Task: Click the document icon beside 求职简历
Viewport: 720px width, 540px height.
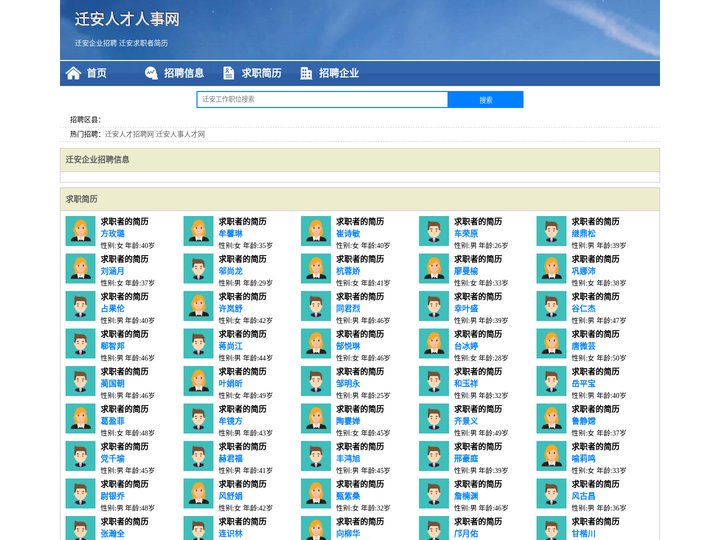Action: [x=228, y=73]
